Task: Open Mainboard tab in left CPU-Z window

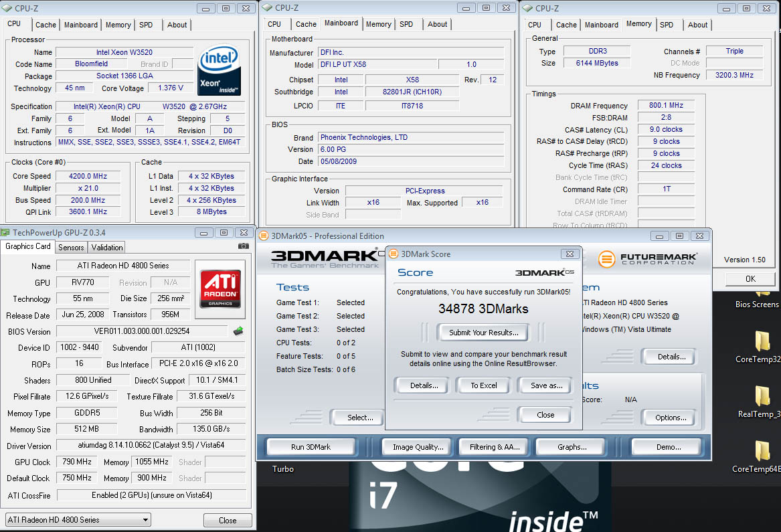Action: 81,25
